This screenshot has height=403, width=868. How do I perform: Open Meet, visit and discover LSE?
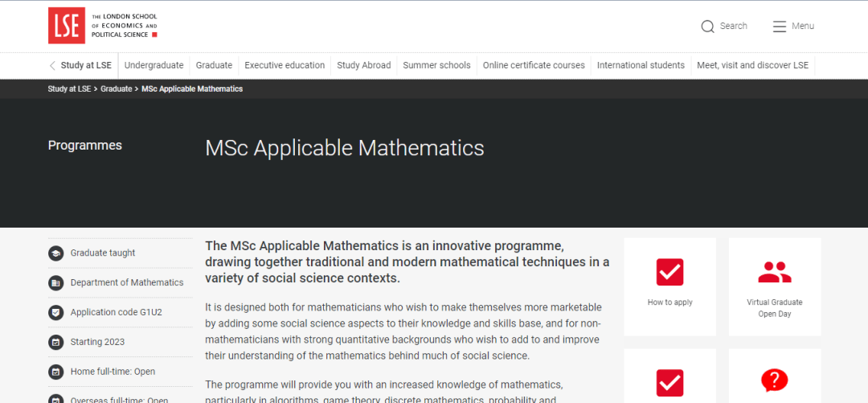[x=752, y=66]
